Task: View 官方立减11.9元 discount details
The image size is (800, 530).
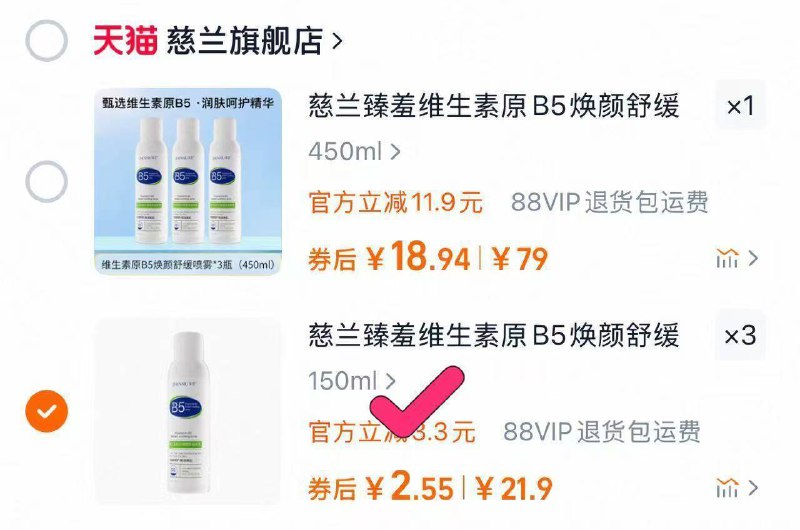Action: click(395, 203)
